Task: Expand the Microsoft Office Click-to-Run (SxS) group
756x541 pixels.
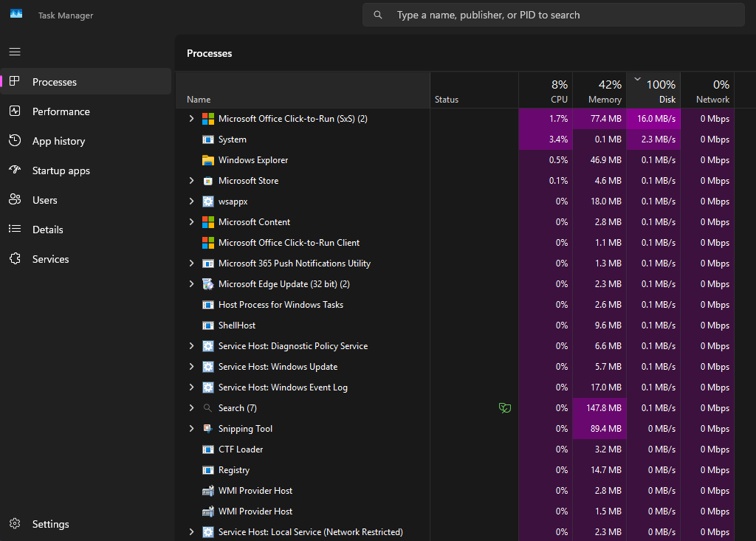Action: pyautogui.click(x=191, y=119)
